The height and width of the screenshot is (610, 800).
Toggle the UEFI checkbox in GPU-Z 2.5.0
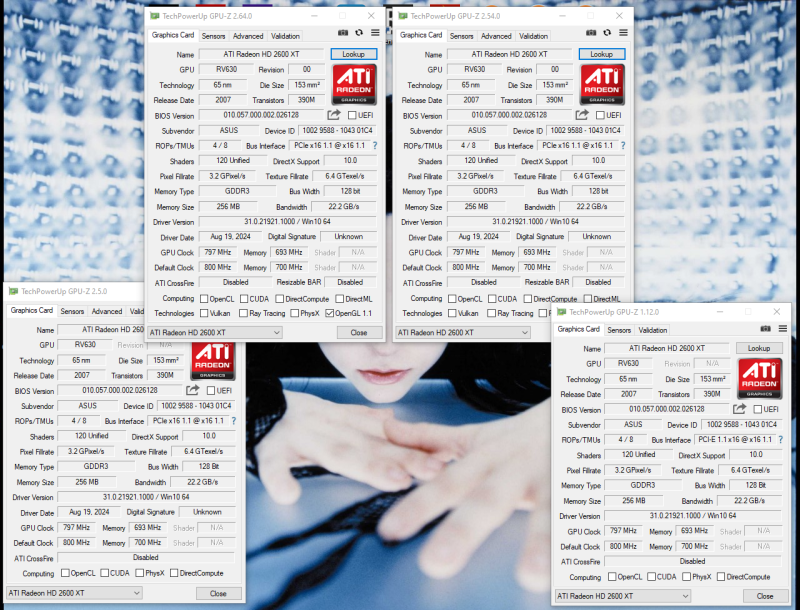click(x=211, y=391)
